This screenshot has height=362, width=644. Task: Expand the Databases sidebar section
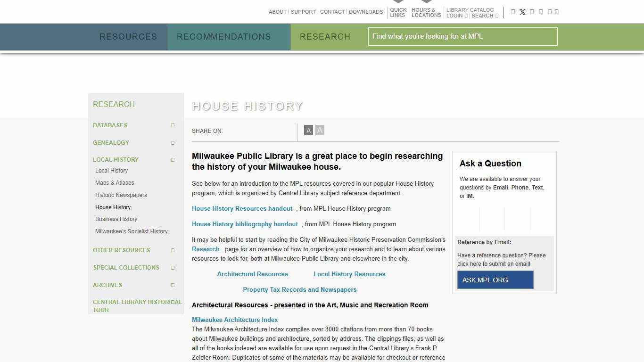point(173,125)
